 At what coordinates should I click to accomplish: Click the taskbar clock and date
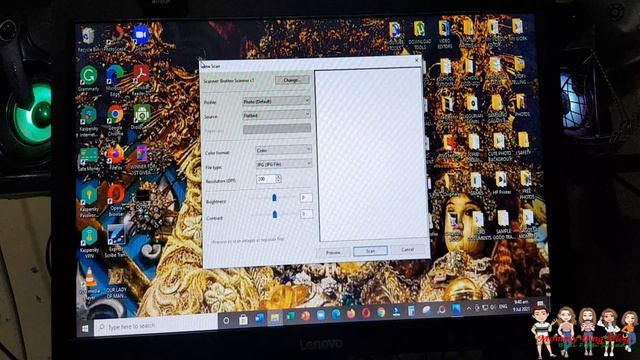[521, 305]
